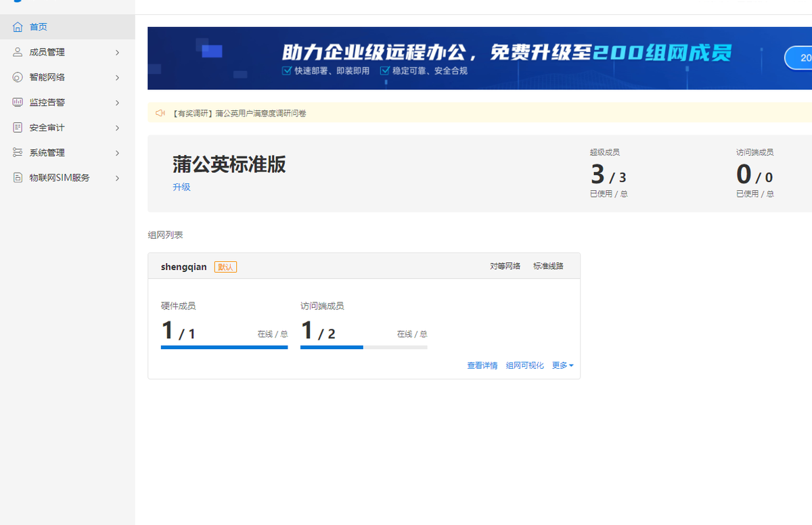The width and height of the screenshot is (812, 525).
Task: Expand the 成员管理 chevron
Action: click(117, 53)
